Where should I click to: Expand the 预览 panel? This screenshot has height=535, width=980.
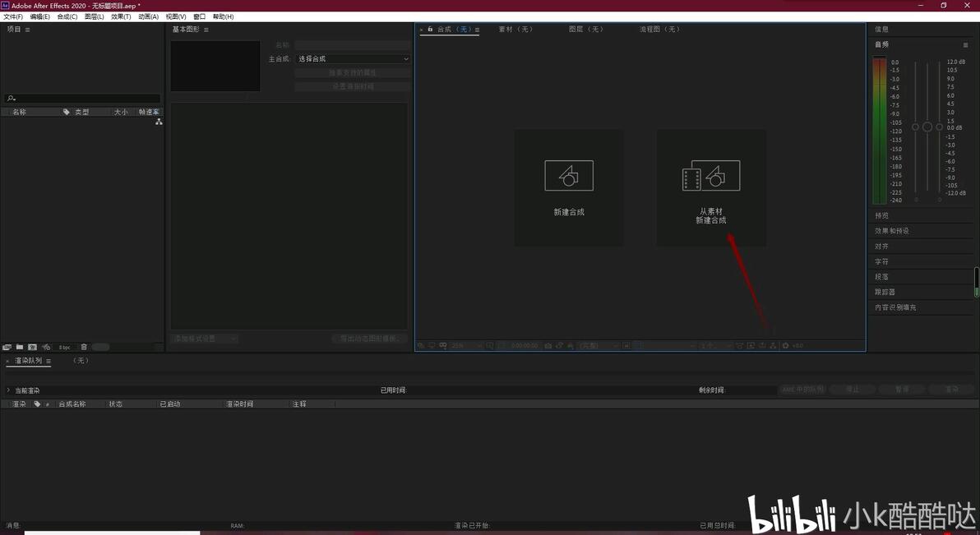[x=882, y=215]
